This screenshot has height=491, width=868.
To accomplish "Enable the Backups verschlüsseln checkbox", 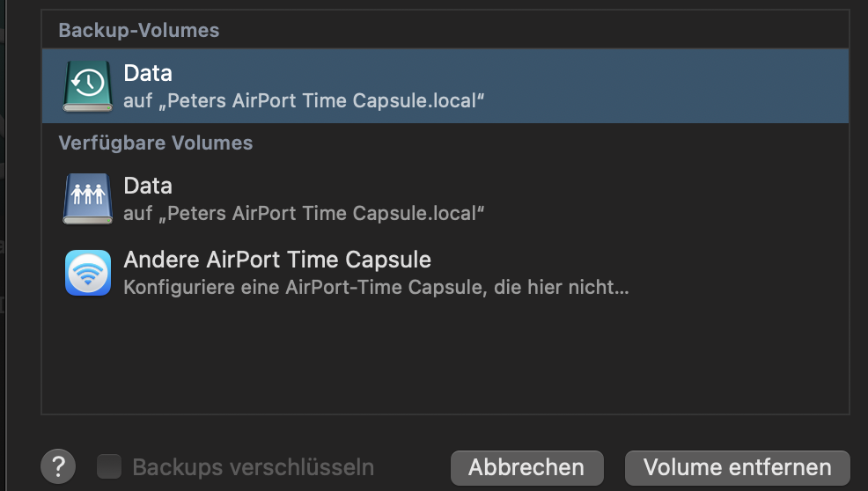I will pyautogui.click(x=109, y=466).
